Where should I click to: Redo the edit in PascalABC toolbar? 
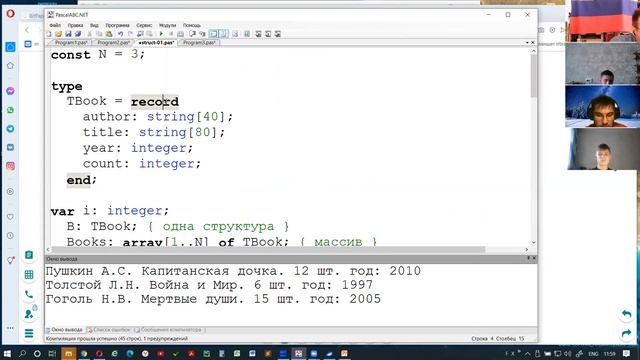130,34
